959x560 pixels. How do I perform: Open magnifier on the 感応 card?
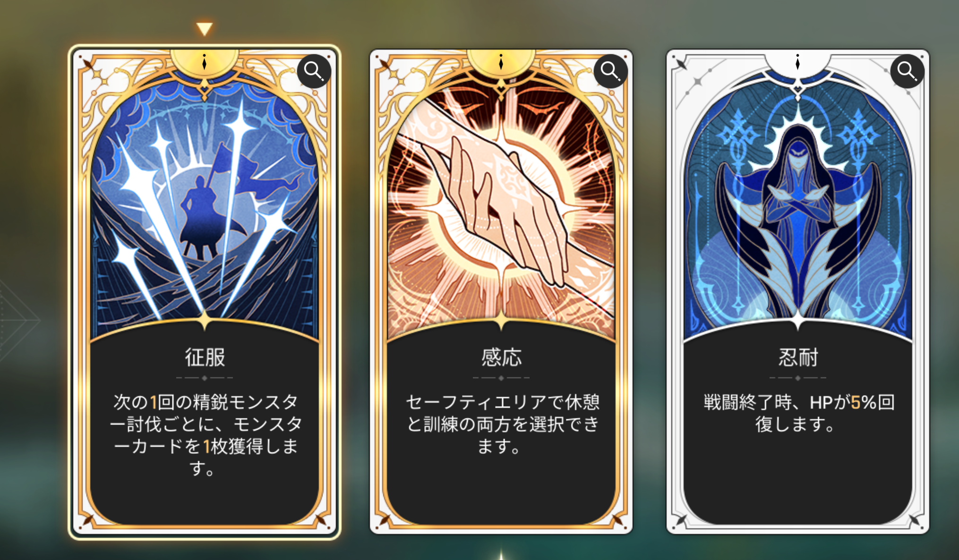(x=610, y=71)
